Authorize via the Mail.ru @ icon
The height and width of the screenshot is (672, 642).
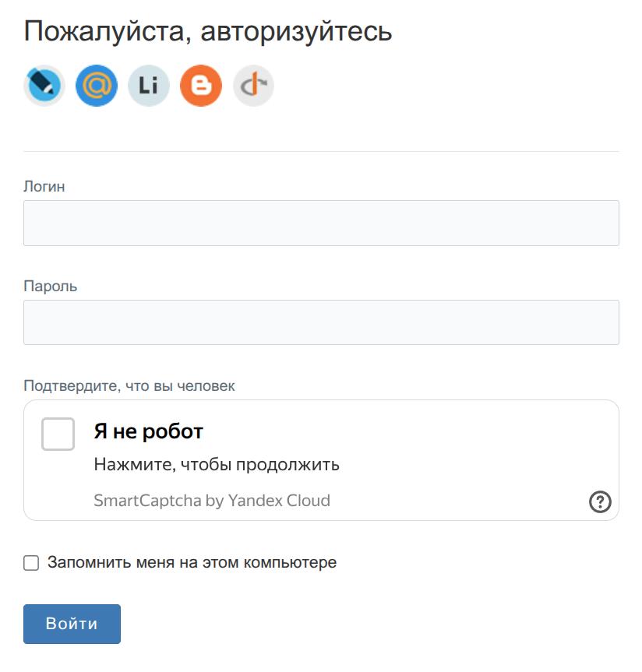[x=96, y=86]
